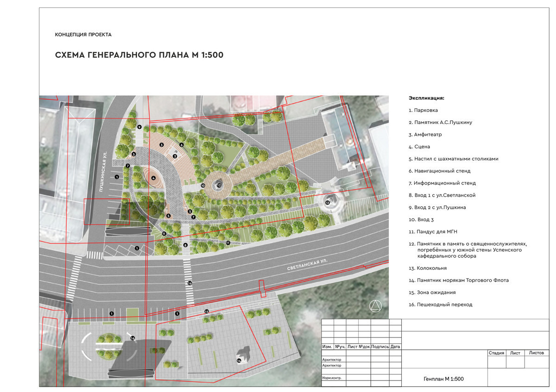Viewport: 556px width, 392px height.
Task: Click the '№уч.' title block cell
Action: [340, 346]
